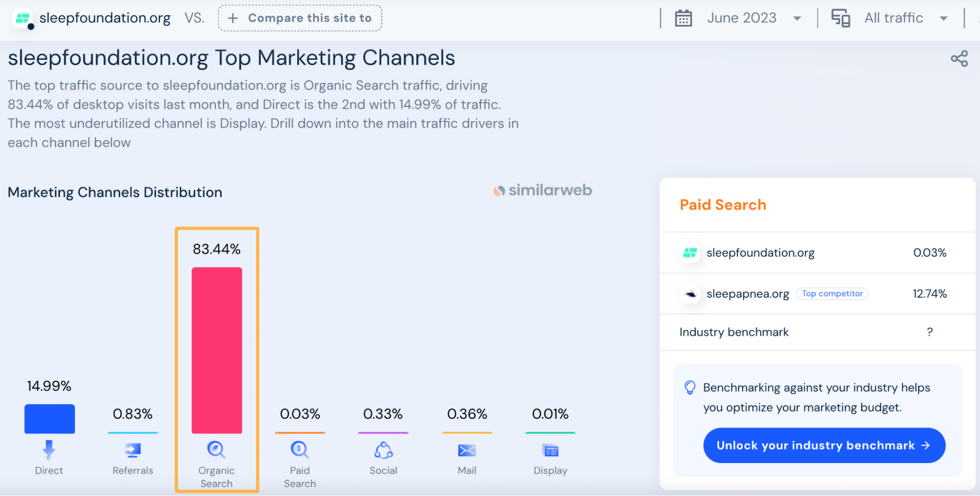
Task: Click the Compare this site to button
Action: click(x=300, y=18)
